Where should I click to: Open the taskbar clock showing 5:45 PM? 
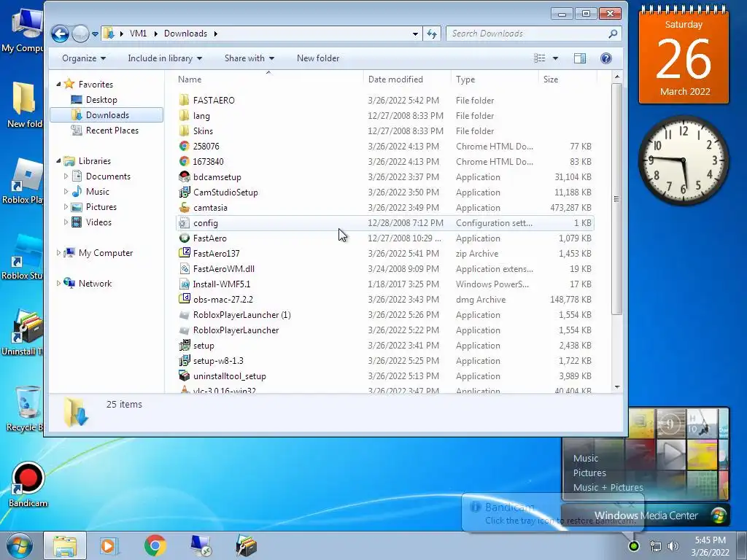(710, 546)
